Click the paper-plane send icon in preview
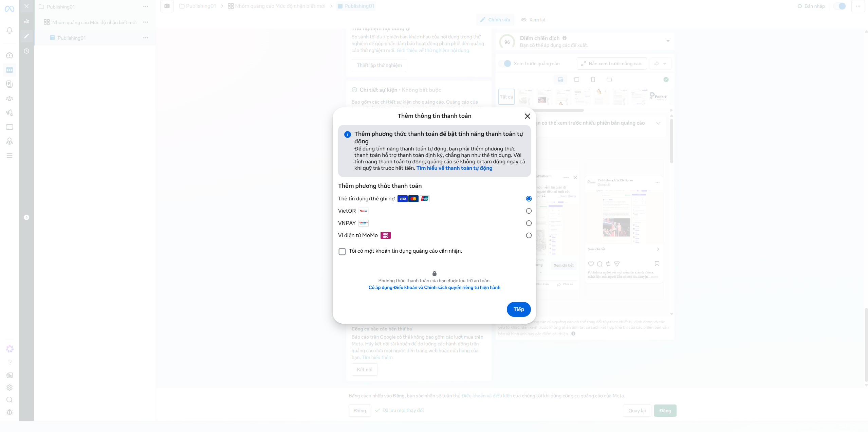 [x=617, y=264]
